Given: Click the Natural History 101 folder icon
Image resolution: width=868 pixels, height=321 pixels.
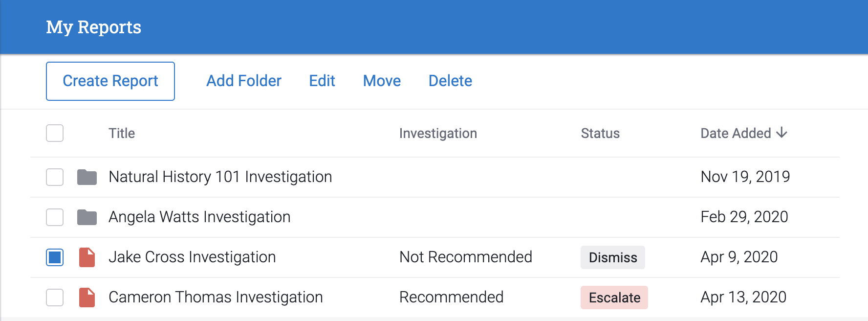Looking at the screenshot, I should tap(87, 177).
